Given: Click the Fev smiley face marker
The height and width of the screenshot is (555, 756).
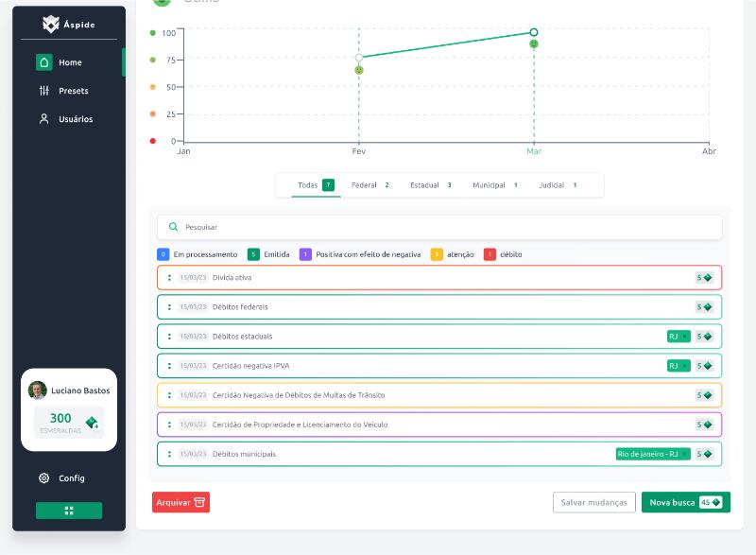Looking at the screenshot, I should point(359,70).
